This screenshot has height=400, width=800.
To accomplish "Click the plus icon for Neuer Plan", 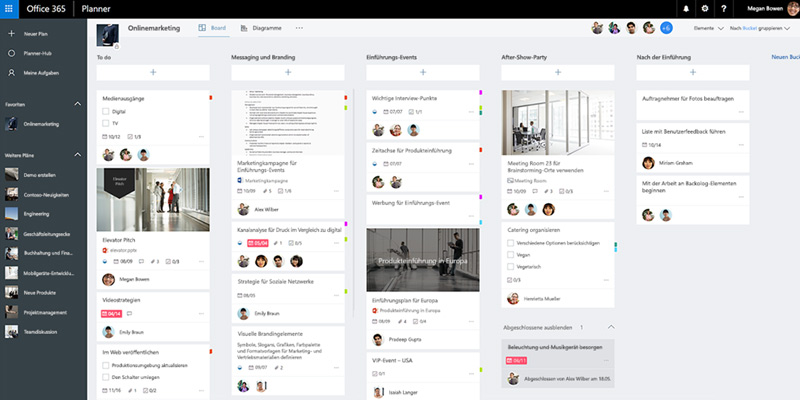I will pyautogui.click(x=11, y=34).
